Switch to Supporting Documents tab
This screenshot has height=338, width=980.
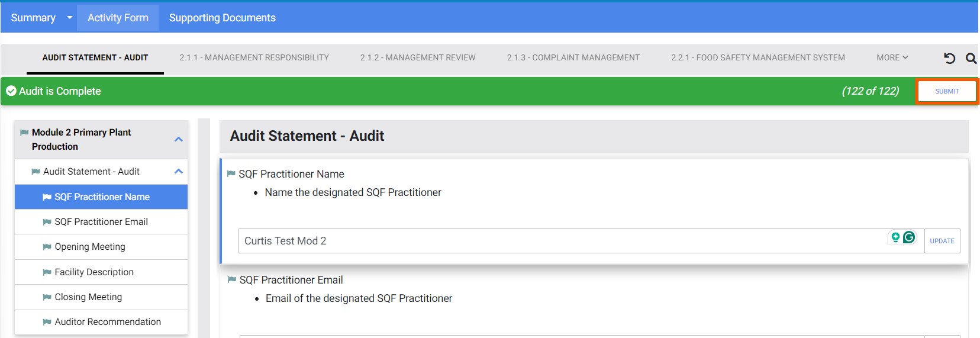222,18
